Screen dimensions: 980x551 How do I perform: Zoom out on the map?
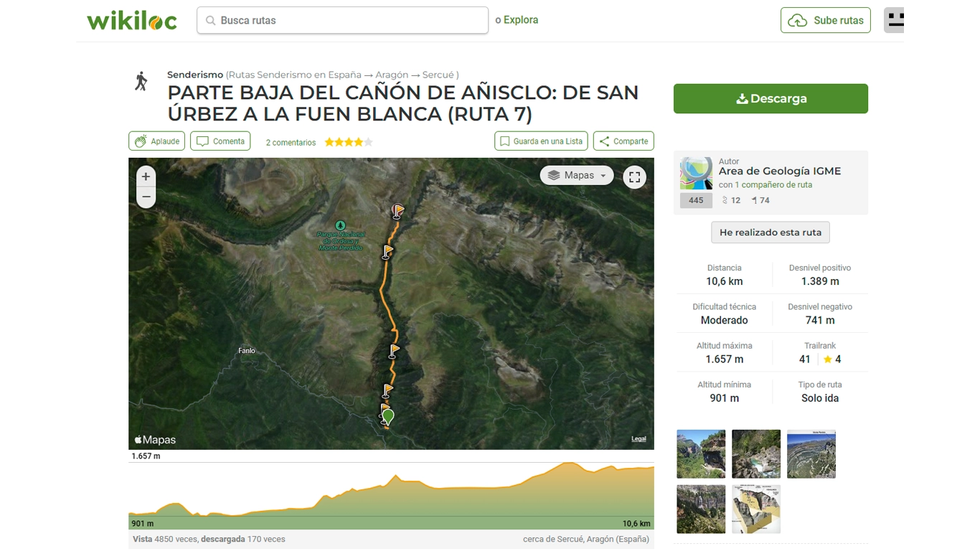(x=146, y=197)
